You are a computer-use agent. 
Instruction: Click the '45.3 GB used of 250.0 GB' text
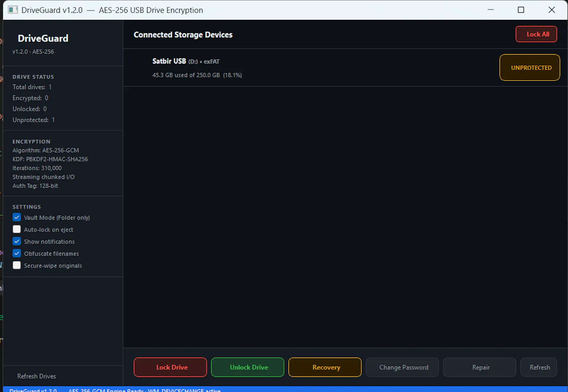186,75
